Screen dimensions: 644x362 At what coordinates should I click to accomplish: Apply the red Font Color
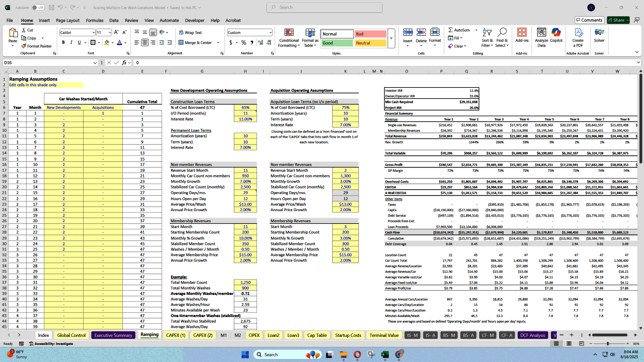119,42
